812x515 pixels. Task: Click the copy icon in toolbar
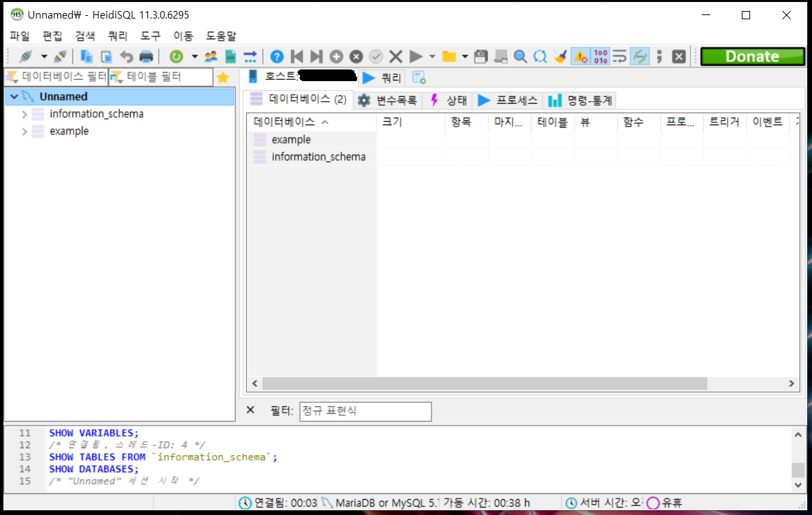pyautogui.click(x=87, y=56)
